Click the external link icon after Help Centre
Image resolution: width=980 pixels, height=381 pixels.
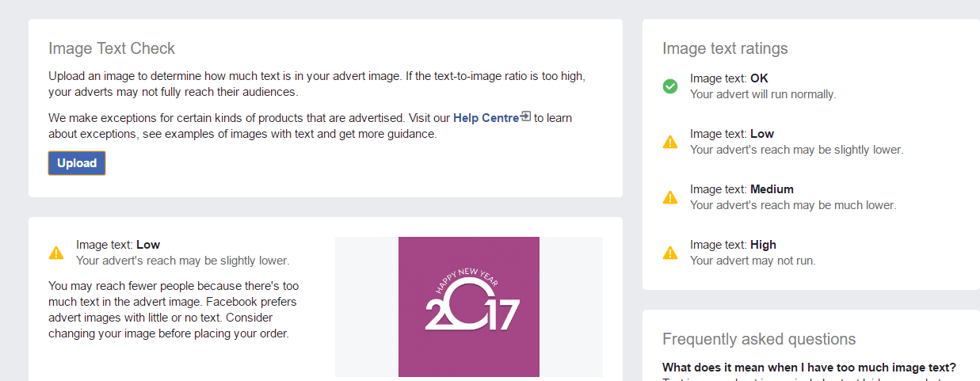pyautogui.click(x=526, y=117)
